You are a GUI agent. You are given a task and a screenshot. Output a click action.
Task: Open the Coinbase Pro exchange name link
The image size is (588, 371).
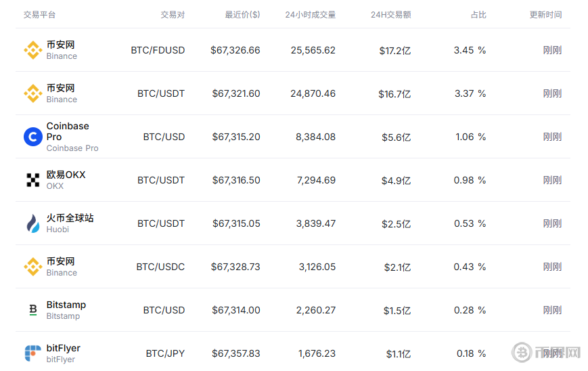[68, 131]
